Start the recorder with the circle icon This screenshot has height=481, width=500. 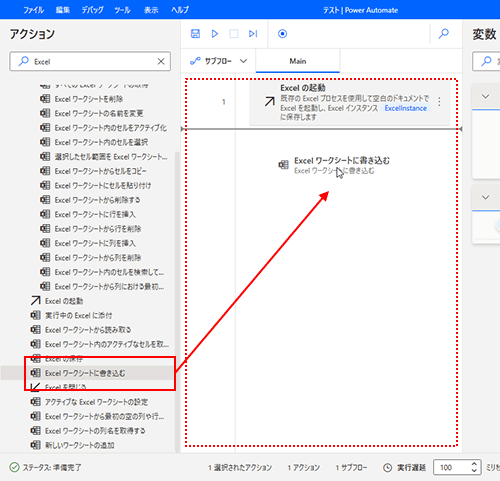(282, 34)
